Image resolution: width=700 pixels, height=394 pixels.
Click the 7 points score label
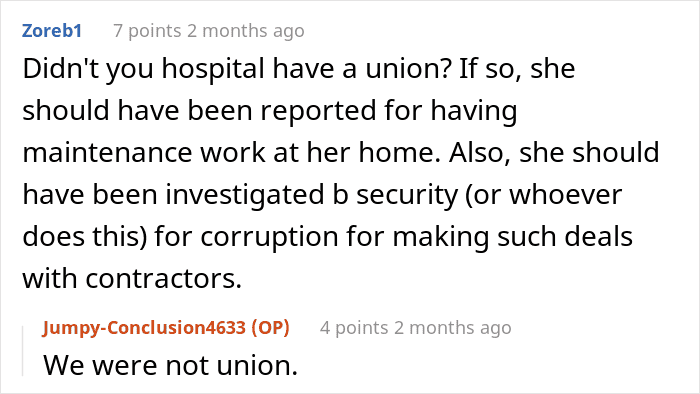(x=147, y=31)
